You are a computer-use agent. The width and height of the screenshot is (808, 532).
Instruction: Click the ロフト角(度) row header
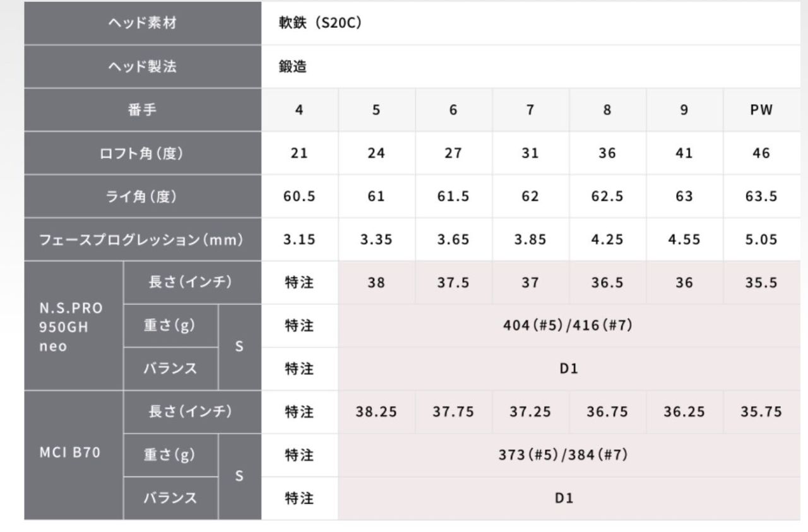pos(142,153)
